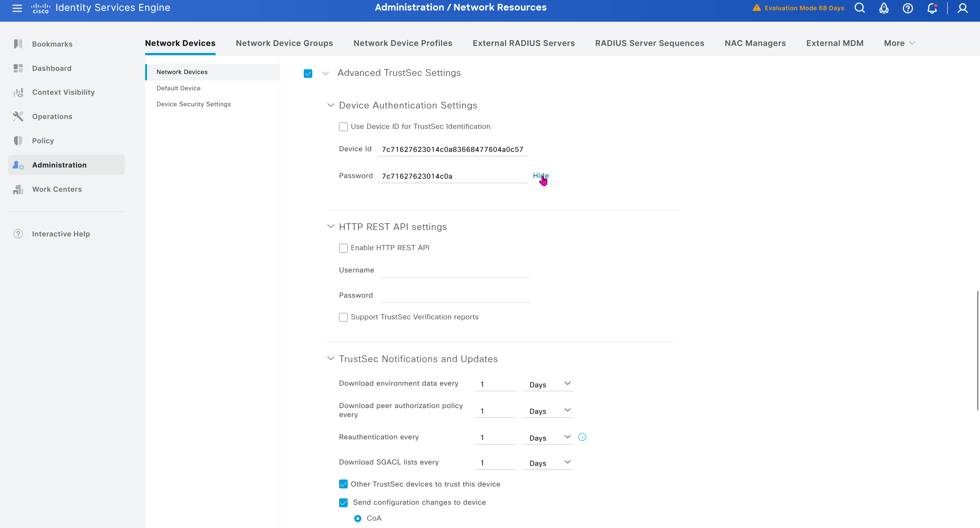
Task: Collapse Device Authentication Settings section
Action: [330, 105]
